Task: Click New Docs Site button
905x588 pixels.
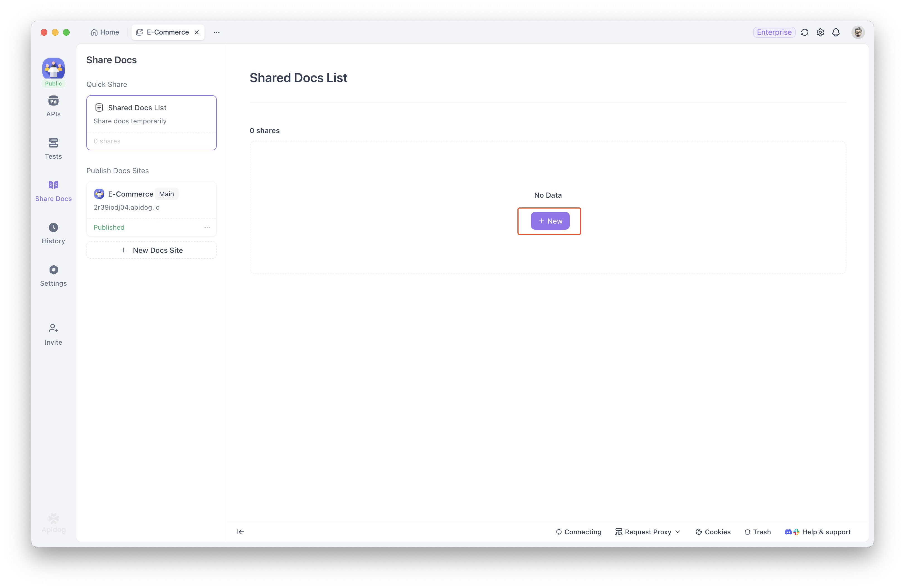Action: (x=151, y=250)
